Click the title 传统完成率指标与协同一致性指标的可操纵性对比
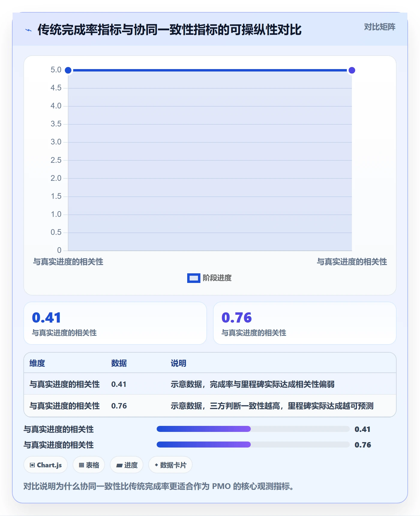The image size is (420, 516). (x=169, y=30)
